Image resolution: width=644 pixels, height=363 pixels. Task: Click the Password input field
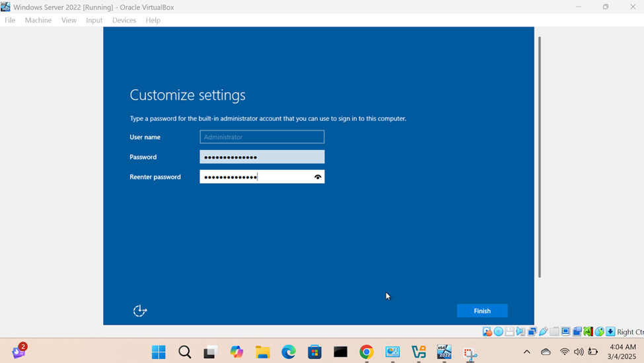click(x=262, y=157)
